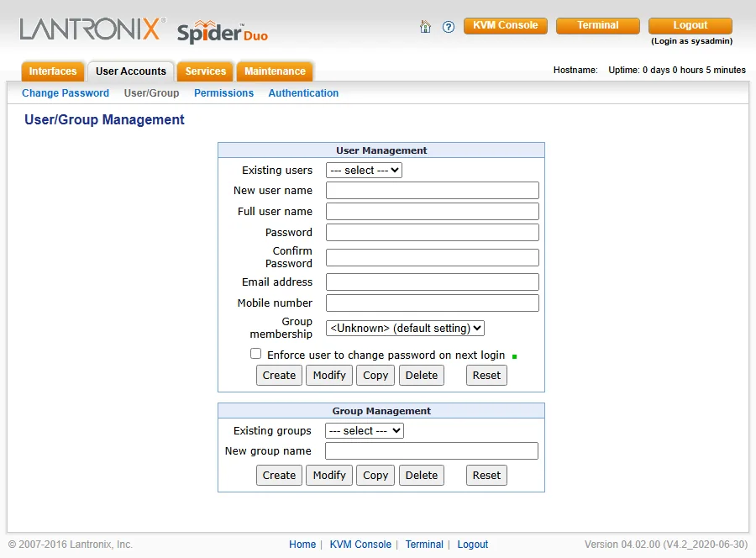Viewport: 756px width, 558px height.
Task: Open help question mark icon
Action: 449,27
